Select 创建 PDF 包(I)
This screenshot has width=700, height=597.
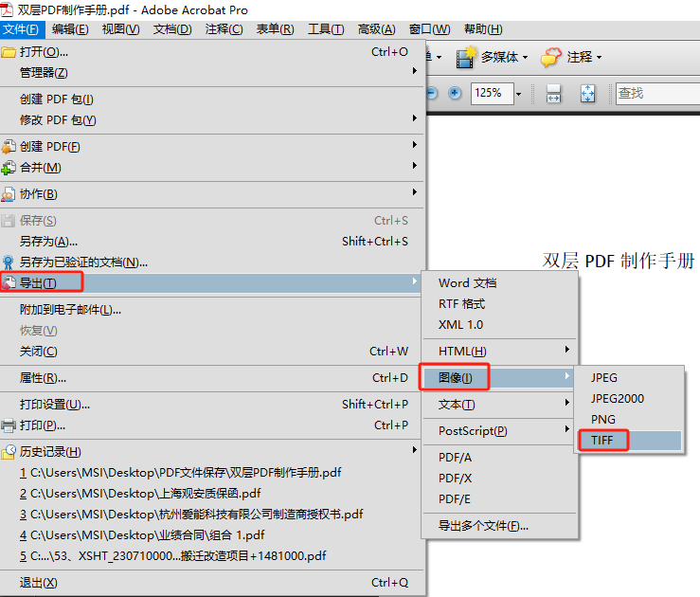click(x=212, y=99)
